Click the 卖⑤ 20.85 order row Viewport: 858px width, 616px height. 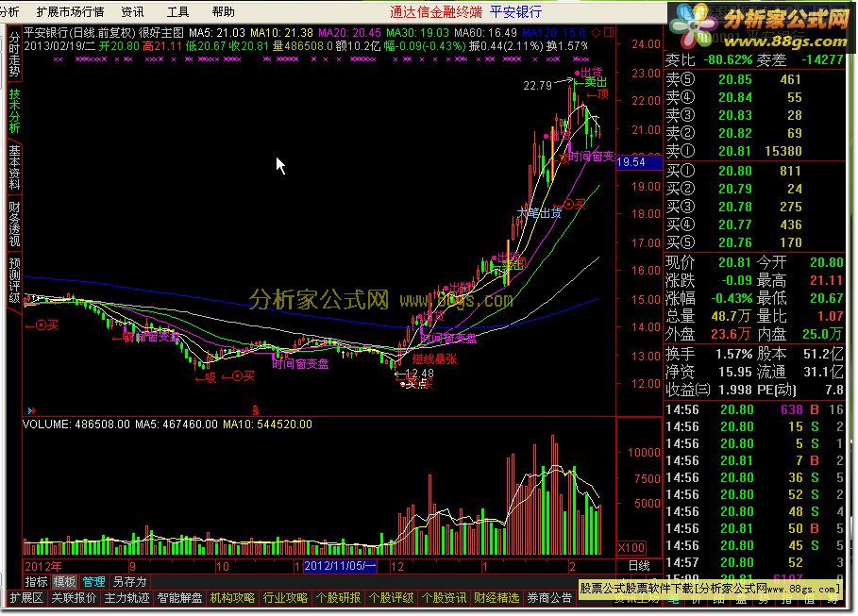[x=754, y=79]
